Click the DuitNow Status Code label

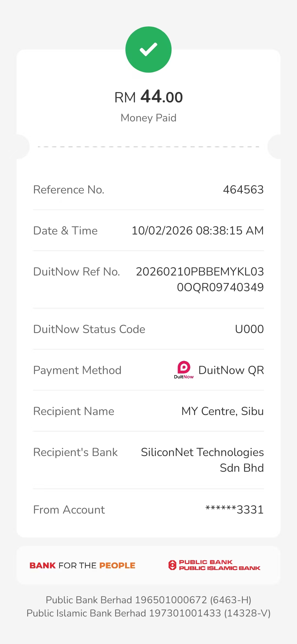click(x=89, y=329)
